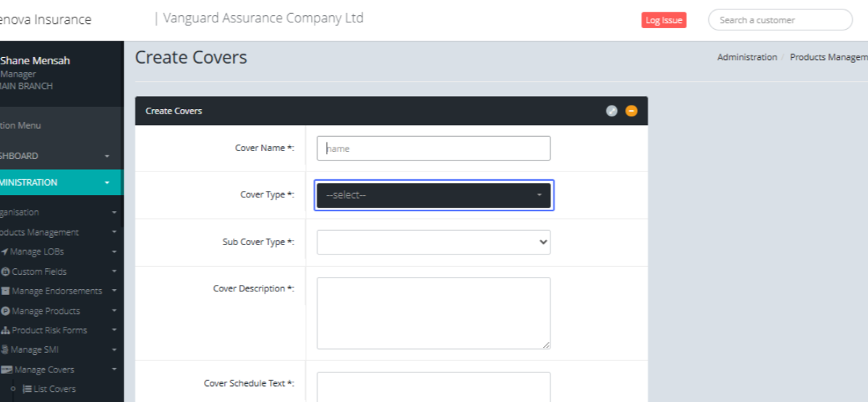Click the Product Risk Forms sitemap icon
The image size is (868, 402).
coord(6,330)
